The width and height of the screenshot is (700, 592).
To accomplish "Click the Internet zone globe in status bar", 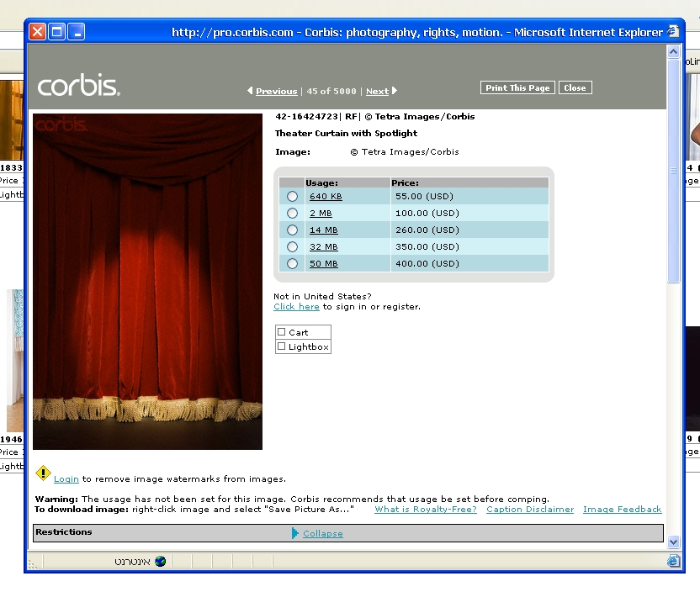I will 160,561.
